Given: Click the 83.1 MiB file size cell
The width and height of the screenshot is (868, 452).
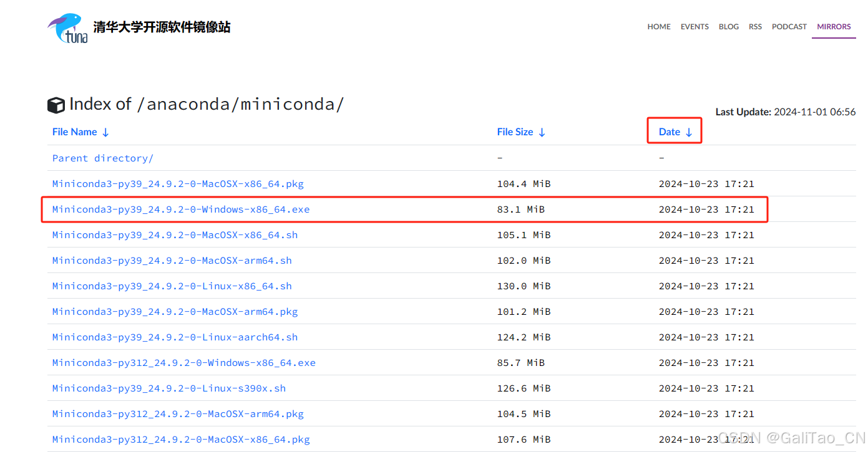Looking at the screenshot, I should (520, 209).
